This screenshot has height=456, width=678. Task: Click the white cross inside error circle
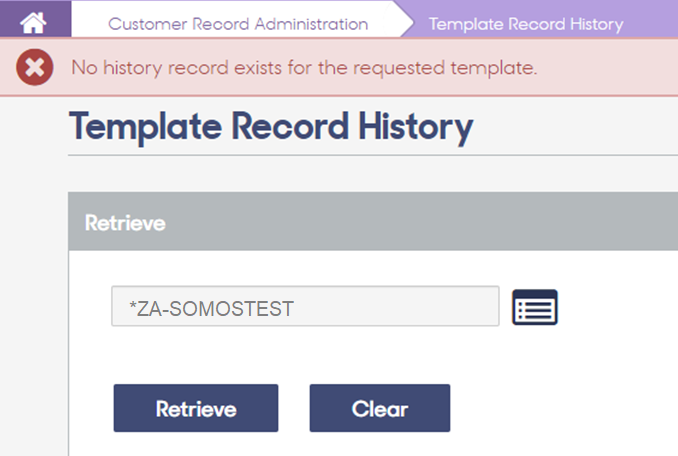tap(35, 67)
